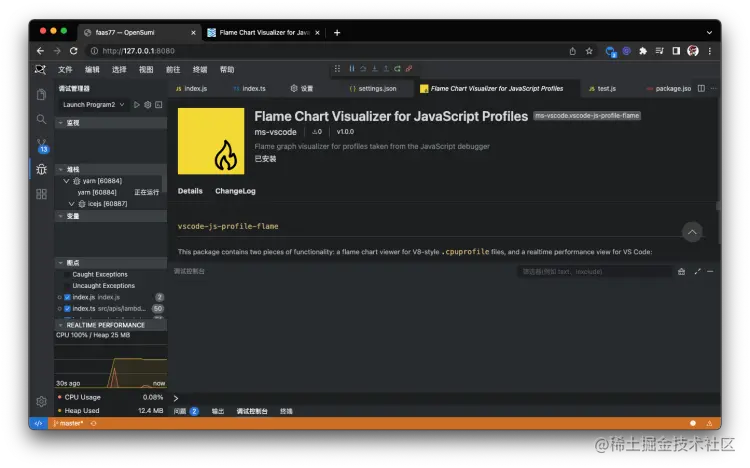Switch to the 输出 panel tab

pos(218,411)
